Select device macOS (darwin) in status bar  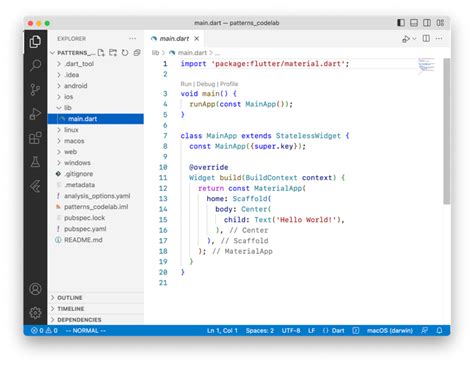tap(390, 330)
